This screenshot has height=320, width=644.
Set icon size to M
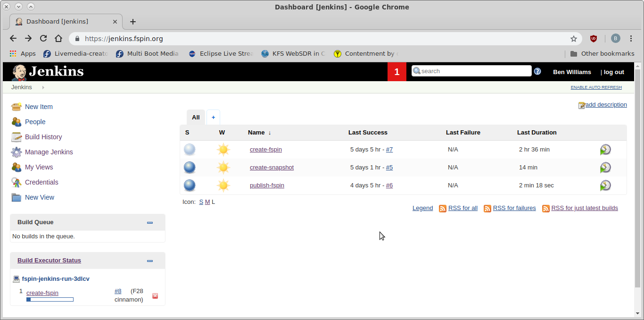coord(207,202)
